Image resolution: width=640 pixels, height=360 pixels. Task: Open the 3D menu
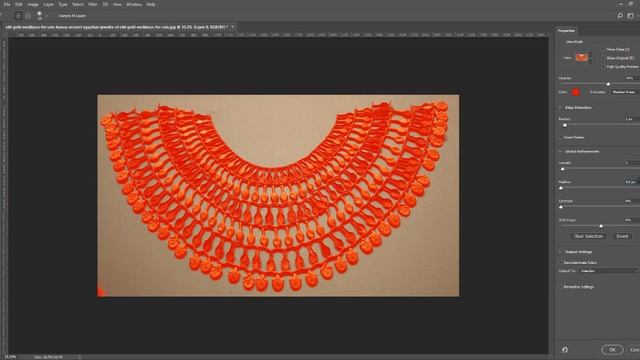(105, 4)
